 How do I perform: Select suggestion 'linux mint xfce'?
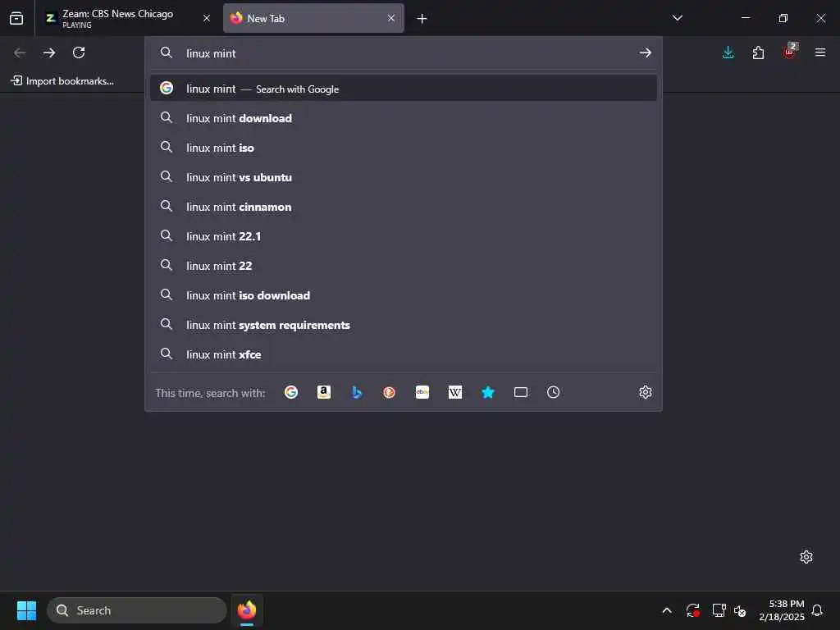(x=404, y=354)
